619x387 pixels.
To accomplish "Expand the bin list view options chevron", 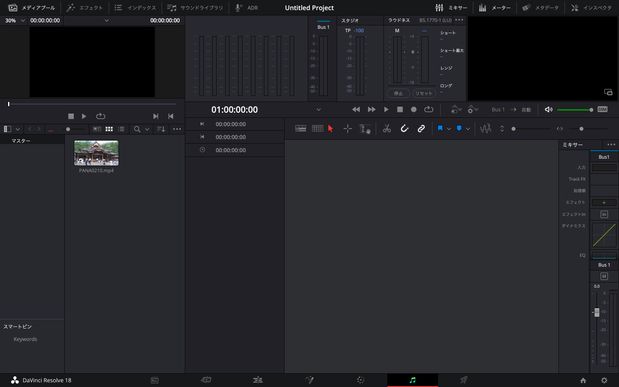I will pos(18,129).
